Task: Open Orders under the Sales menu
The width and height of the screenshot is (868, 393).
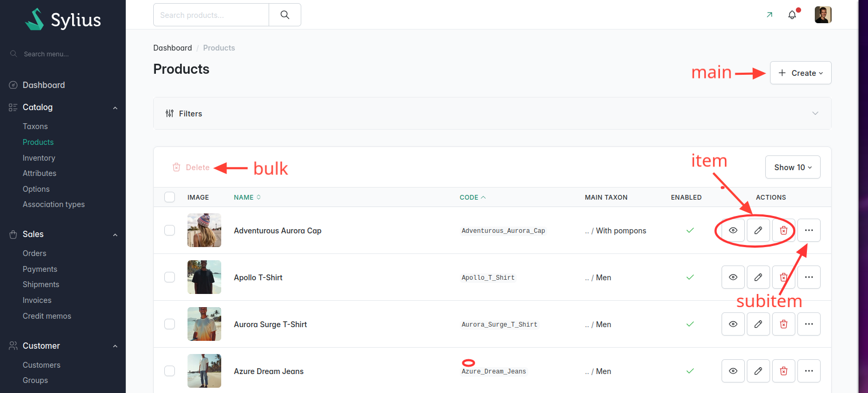Action: pyautogui.click(x=34, y=253)
